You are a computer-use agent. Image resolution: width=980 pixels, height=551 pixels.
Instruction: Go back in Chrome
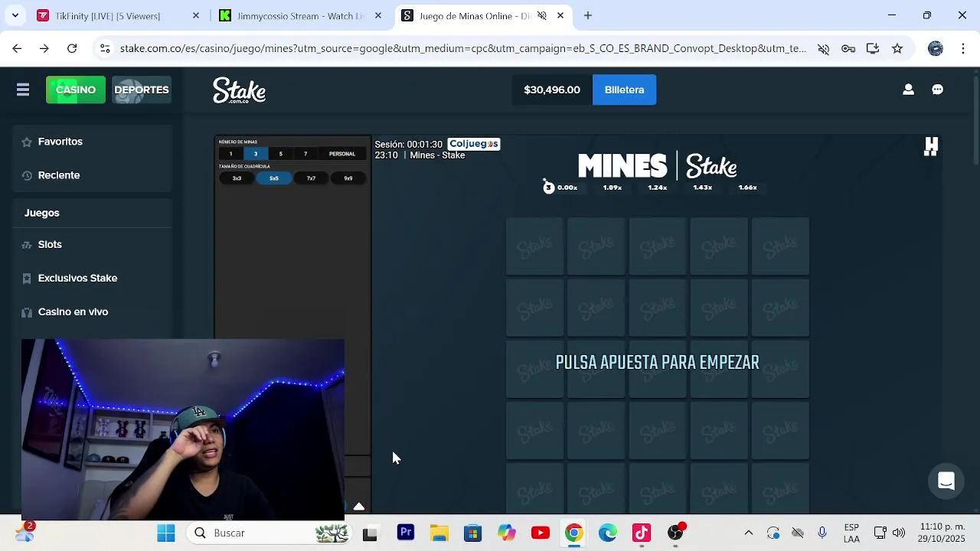click(x=17, y=48)
